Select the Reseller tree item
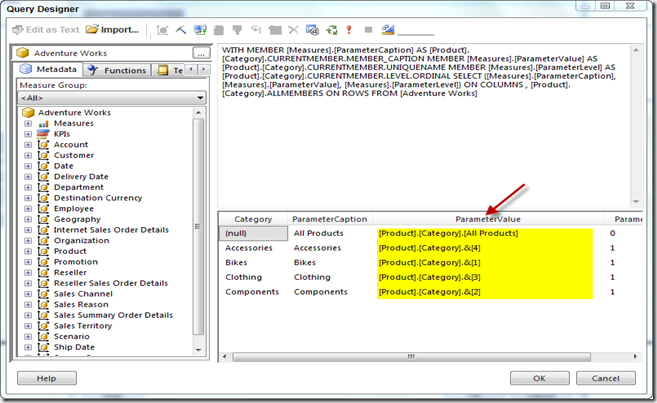This screenshot has height=403, width=657. pos(70,272)
